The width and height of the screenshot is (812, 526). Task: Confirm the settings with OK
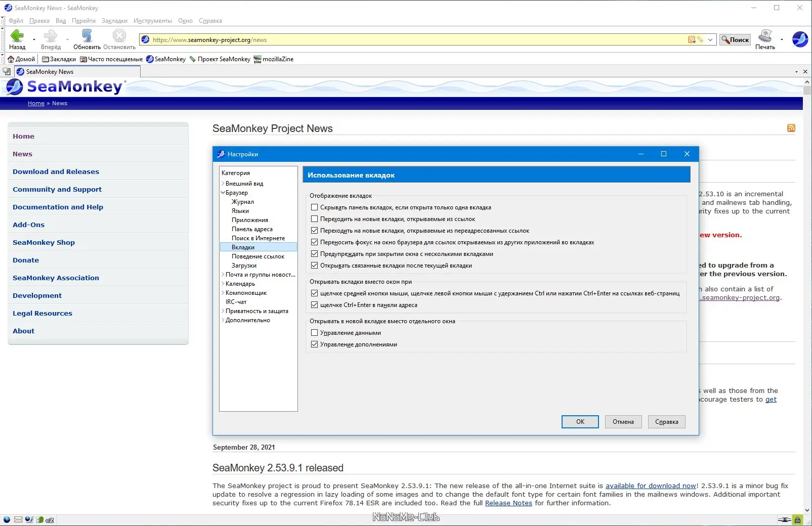pos(580,422)
